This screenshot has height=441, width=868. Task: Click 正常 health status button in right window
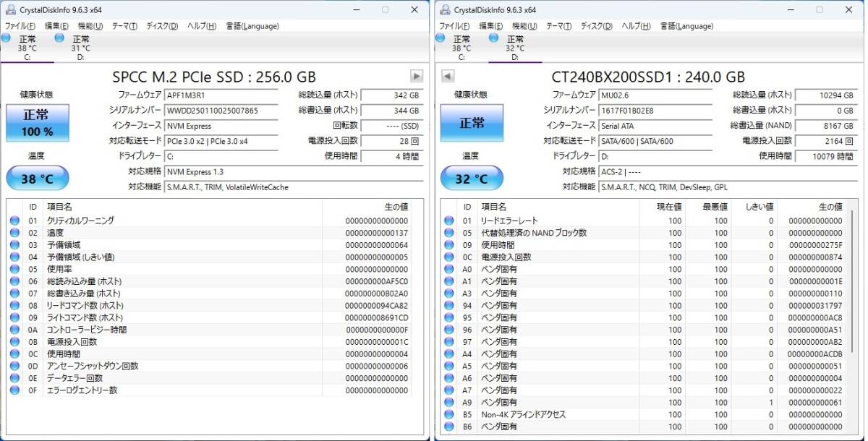(x=472, y=123)
